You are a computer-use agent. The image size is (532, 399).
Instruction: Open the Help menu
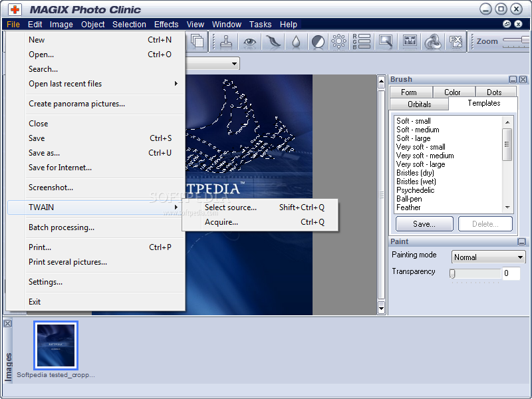coord(289,25)
